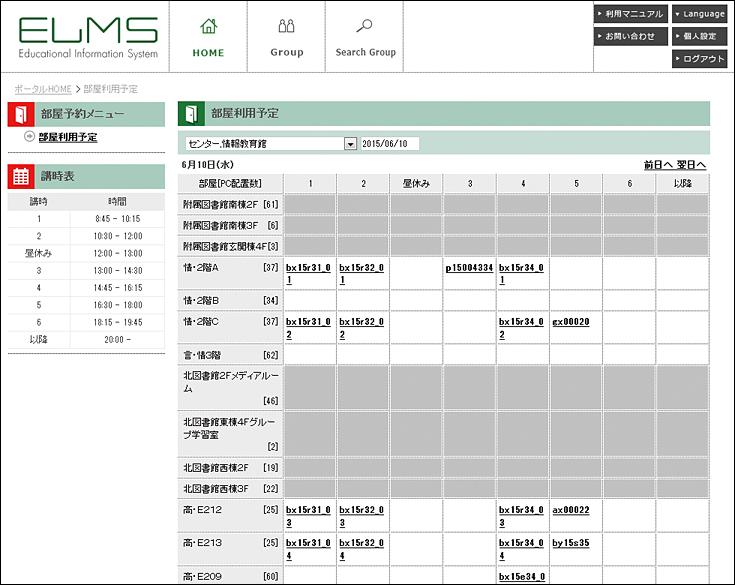The image size is (735, 585).
Task: Open the 部屋利用予定 sidebar link
Action: [68, 137]
